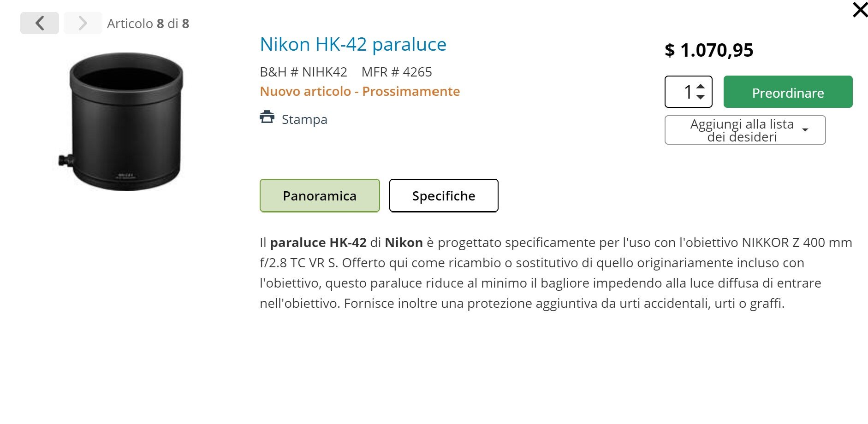Screen dimensions: 868x424
Task: Go to the previous article arrow
Action: [x=40, y=23]
